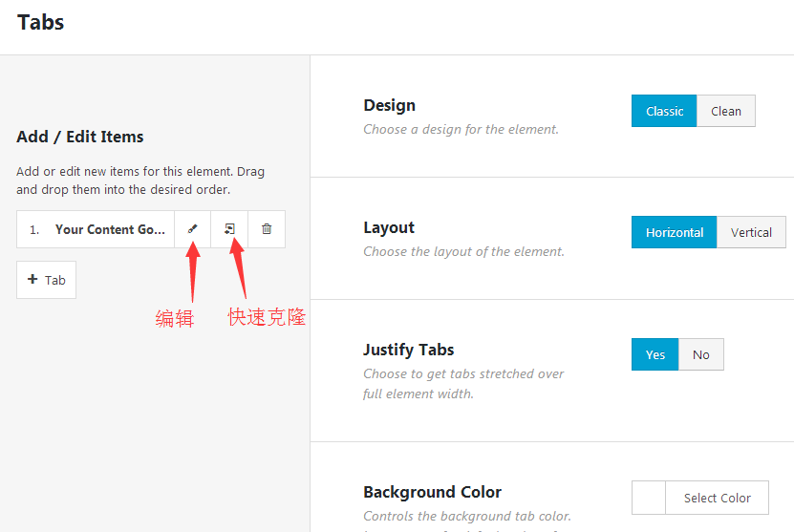Set layout to Vertical

(x=751, y=232)
